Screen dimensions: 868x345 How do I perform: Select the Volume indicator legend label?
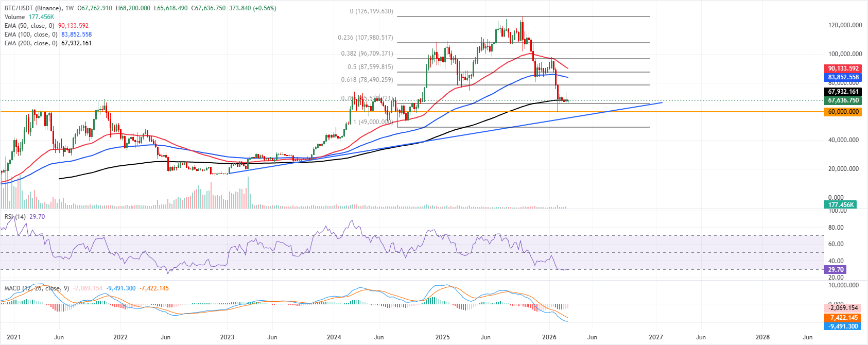pyautogui.click(x=14, y=17)
